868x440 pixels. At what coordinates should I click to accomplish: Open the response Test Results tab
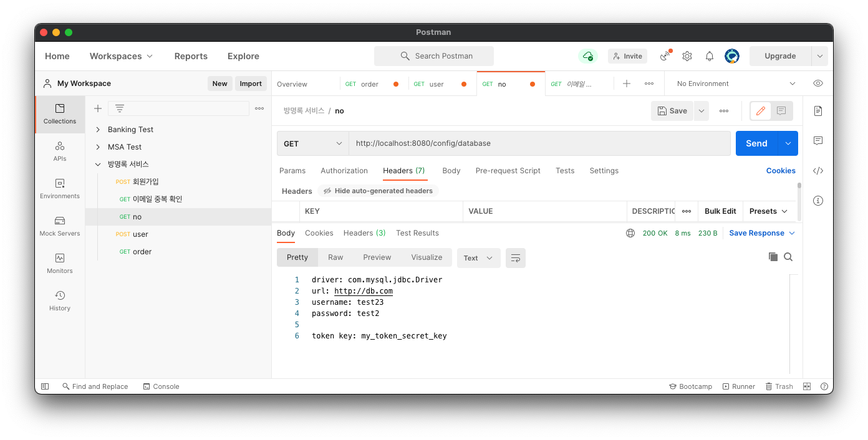coord(417,233)
